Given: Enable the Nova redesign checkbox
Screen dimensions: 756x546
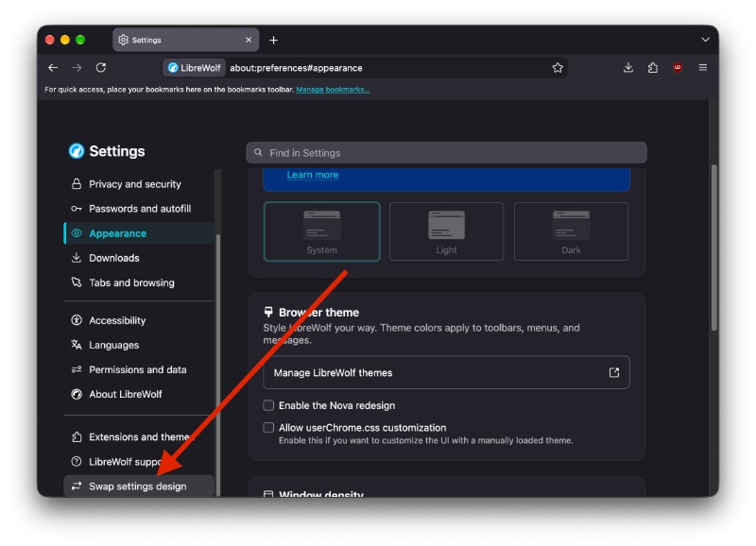Looking at the screenshot, I should pyautogui.click(x=268, y=405).
